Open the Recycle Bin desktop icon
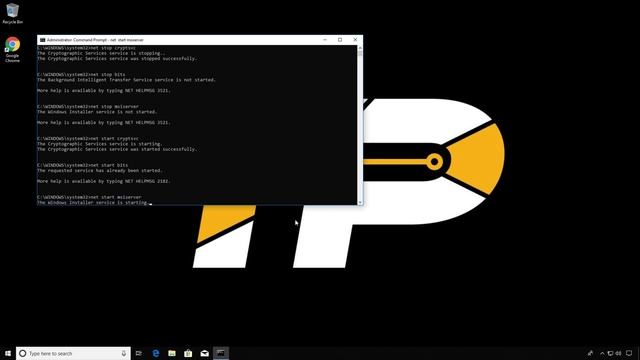Image resolution: width=640 pixels, height=360 pixels. [x=12, y=13]
